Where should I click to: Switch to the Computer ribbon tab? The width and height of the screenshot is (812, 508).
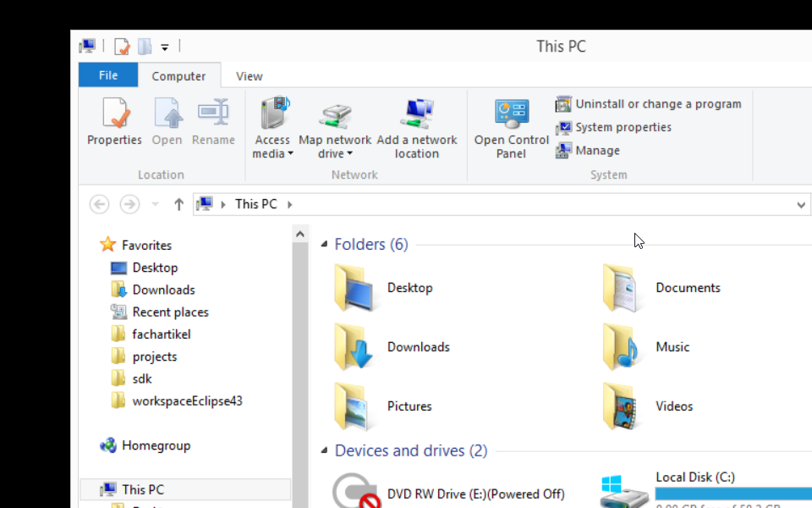(x=178, y=75)
